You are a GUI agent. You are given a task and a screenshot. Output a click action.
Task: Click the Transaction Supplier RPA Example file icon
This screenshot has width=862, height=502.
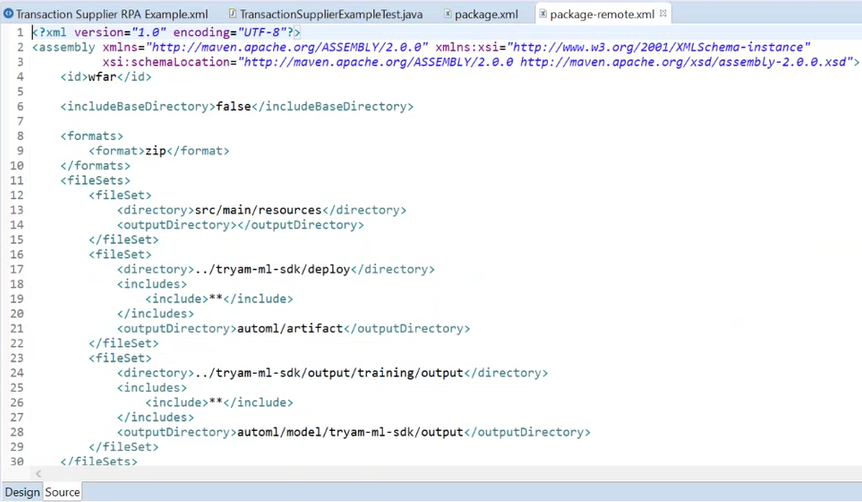tap(8, 14)
